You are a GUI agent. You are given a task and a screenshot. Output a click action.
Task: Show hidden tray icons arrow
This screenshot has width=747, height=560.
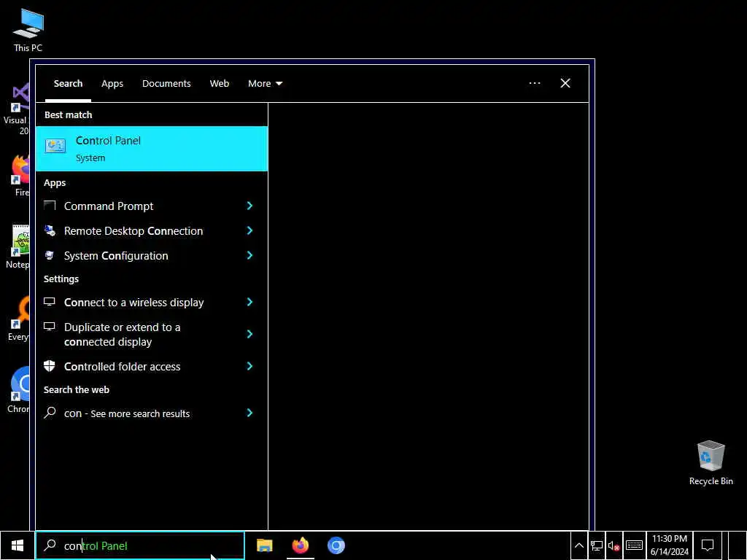click(x=578, y=545)
